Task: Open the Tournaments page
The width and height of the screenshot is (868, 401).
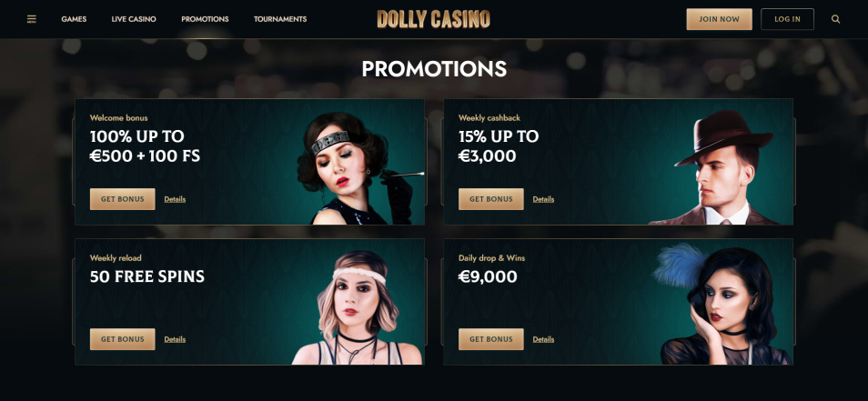Action: (280, 19)
